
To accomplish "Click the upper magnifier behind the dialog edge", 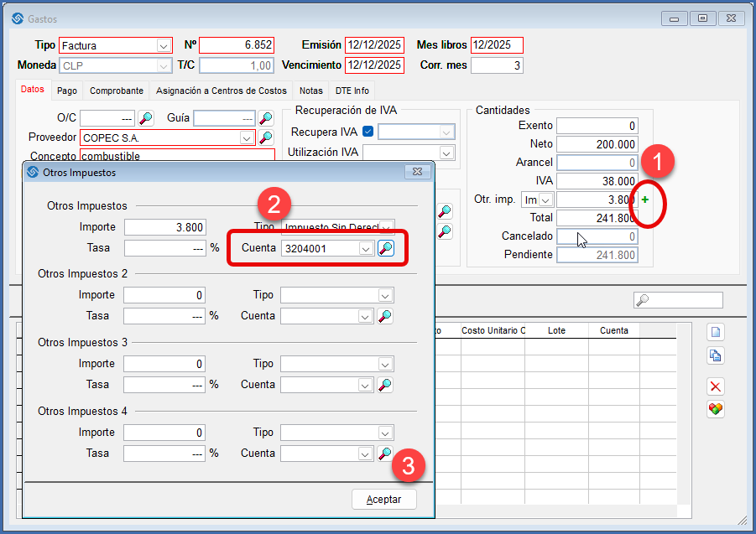I will point(445,211).
